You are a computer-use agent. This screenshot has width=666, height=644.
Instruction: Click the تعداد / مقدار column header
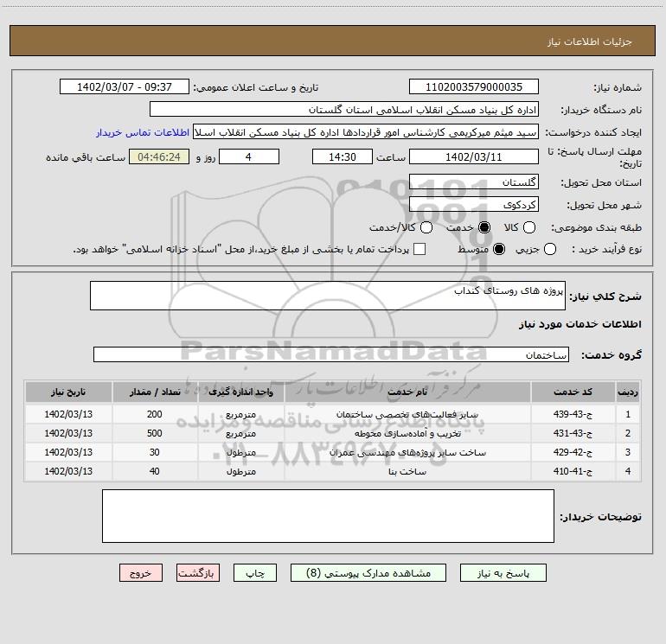pos(155,392)
